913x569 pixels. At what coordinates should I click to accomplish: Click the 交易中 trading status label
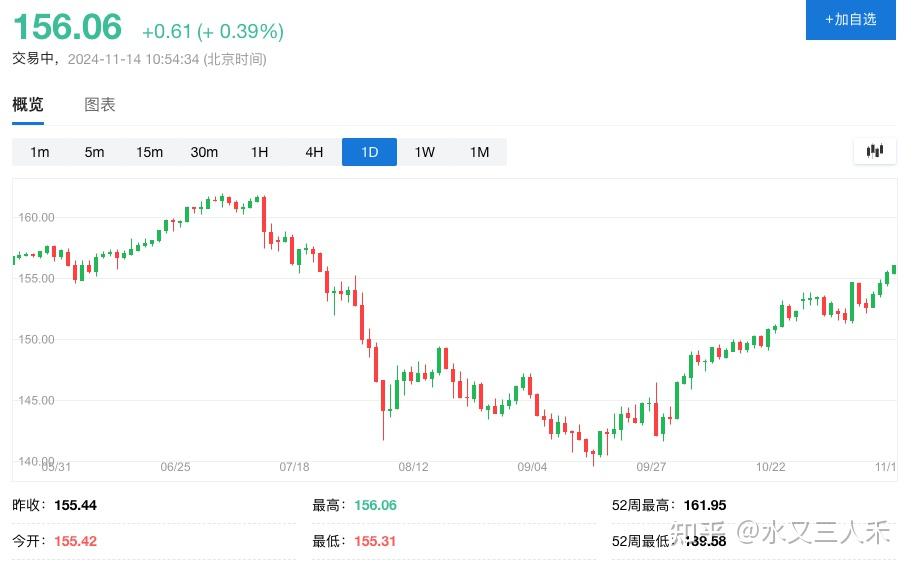tap(33, 58)
